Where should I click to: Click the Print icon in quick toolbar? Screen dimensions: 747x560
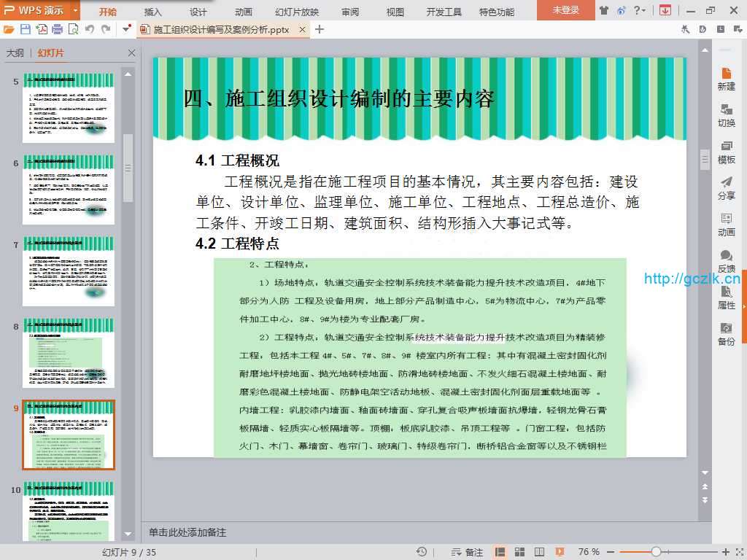[57, 29]
